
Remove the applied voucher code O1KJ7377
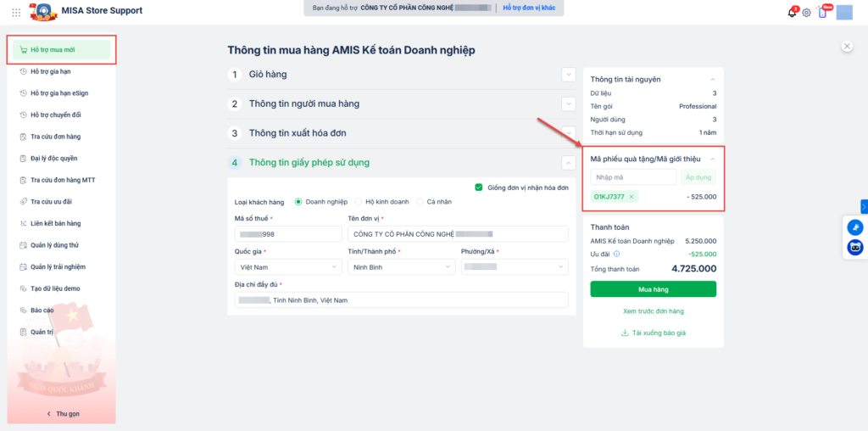click(632, 197)
